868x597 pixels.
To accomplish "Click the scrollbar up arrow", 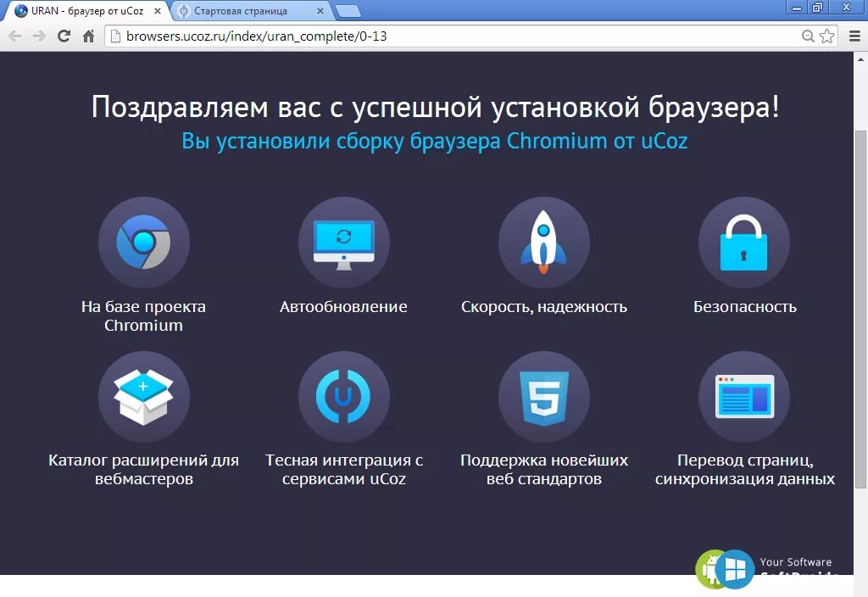I will (860, 59).
